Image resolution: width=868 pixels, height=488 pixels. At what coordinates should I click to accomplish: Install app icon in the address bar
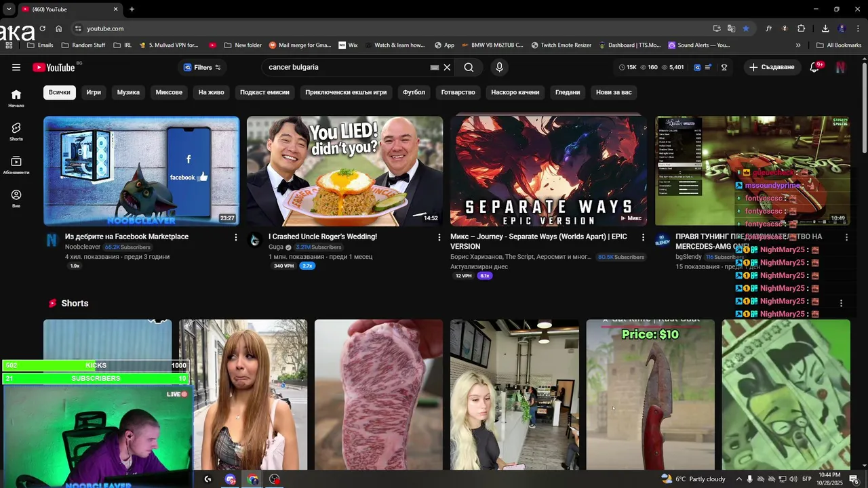coord(717,28)
